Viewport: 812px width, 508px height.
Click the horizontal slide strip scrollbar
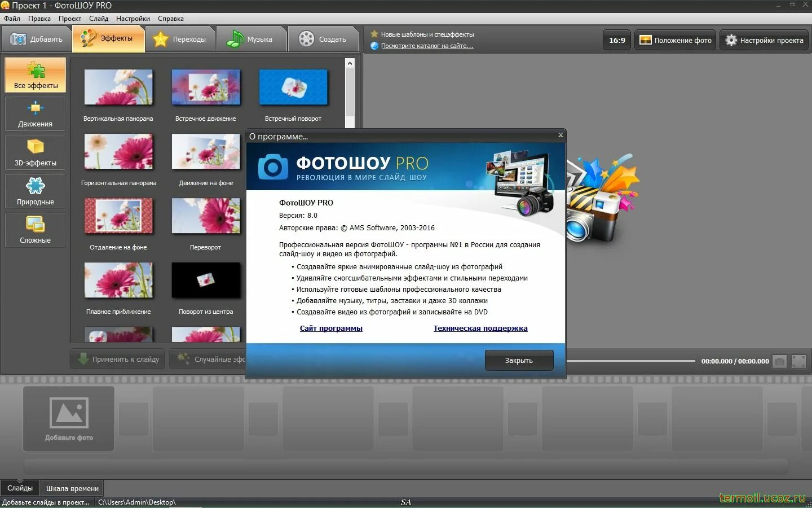point(405,466)
